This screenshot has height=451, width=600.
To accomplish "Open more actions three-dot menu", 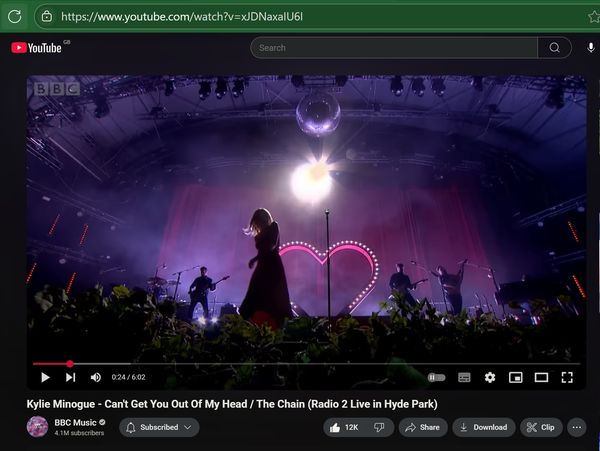I will click(577, 427).
